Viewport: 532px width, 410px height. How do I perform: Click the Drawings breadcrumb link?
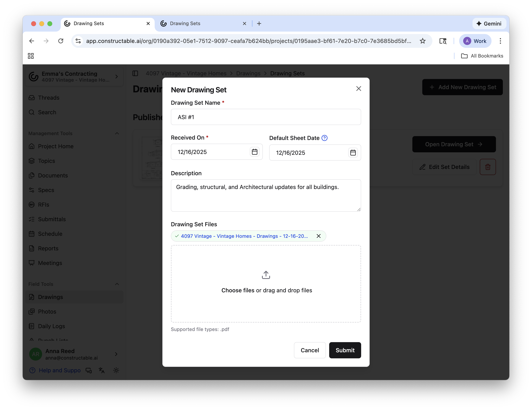point(248,73)
